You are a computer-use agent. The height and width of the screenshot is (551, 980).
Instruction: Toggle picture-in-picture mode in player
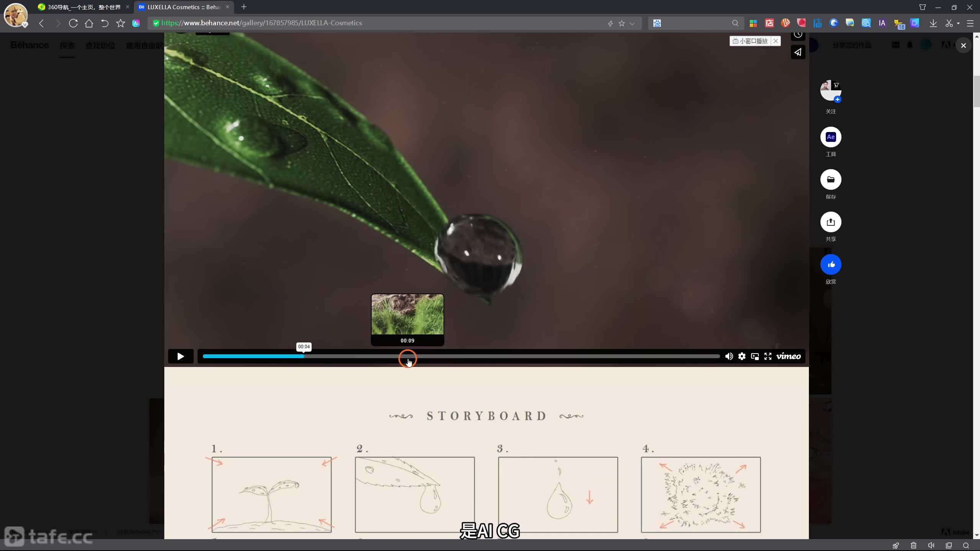pos(755,356)
